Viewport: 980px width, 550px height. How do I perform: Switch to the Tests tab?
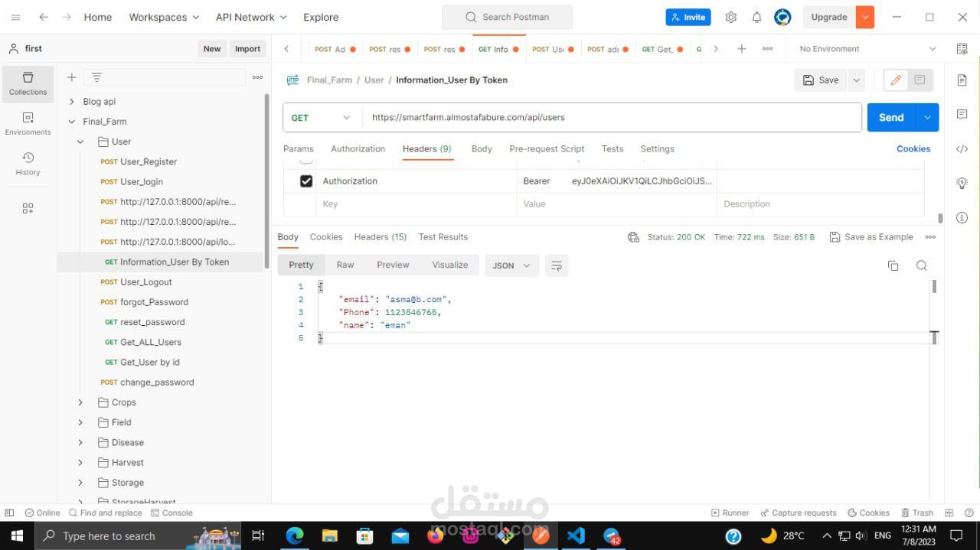(612, 149)
